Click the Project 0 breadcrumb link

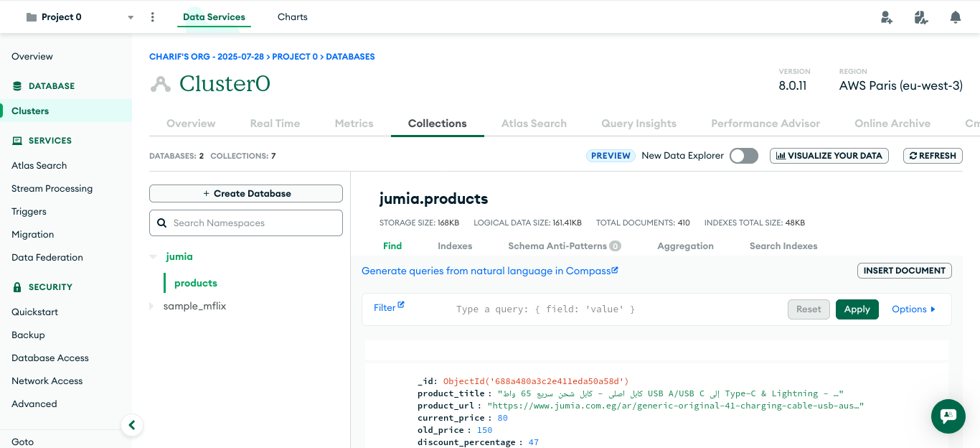point(295,57)
